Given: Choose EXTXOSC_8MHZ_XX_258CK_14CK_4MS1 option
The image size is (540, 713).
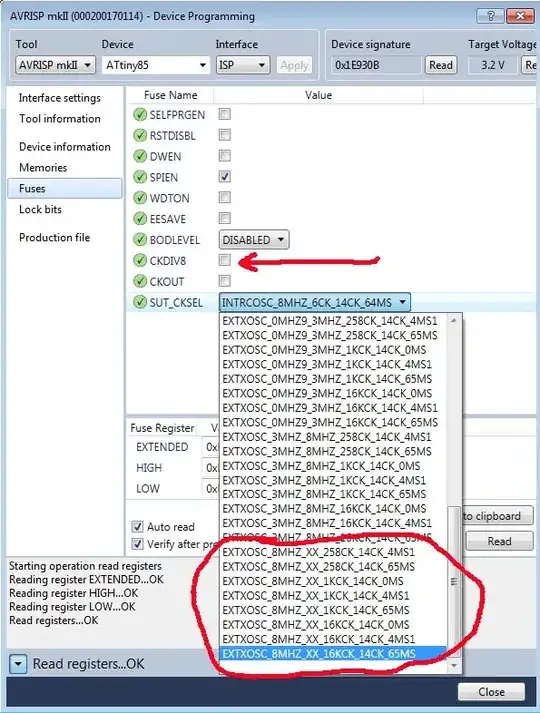Looking at the screenshot, I should pos(333,552).
